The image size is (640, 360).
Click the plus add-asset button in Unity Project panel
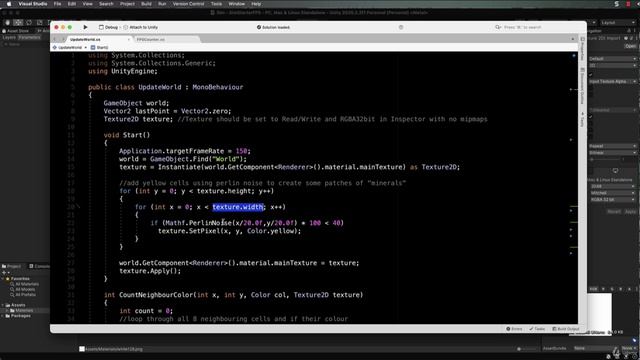click(4, 273)
